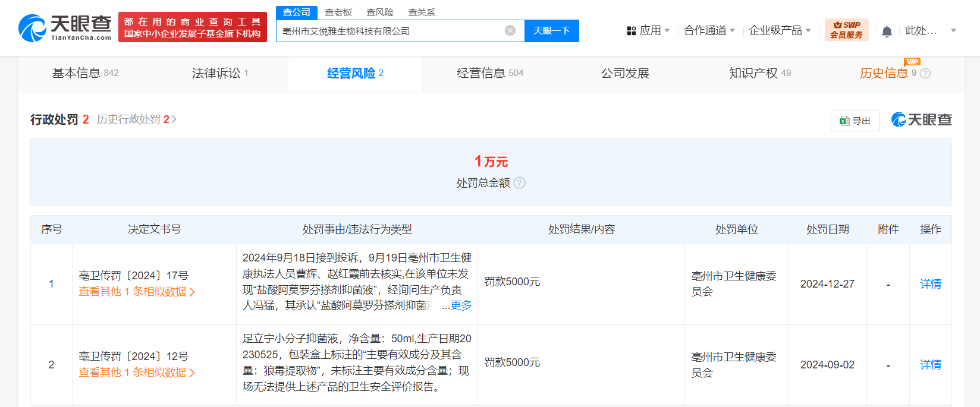The image size is (980, 407).
Task: Click the 处罚结果/内容 column header
Action: click(582, 229)
